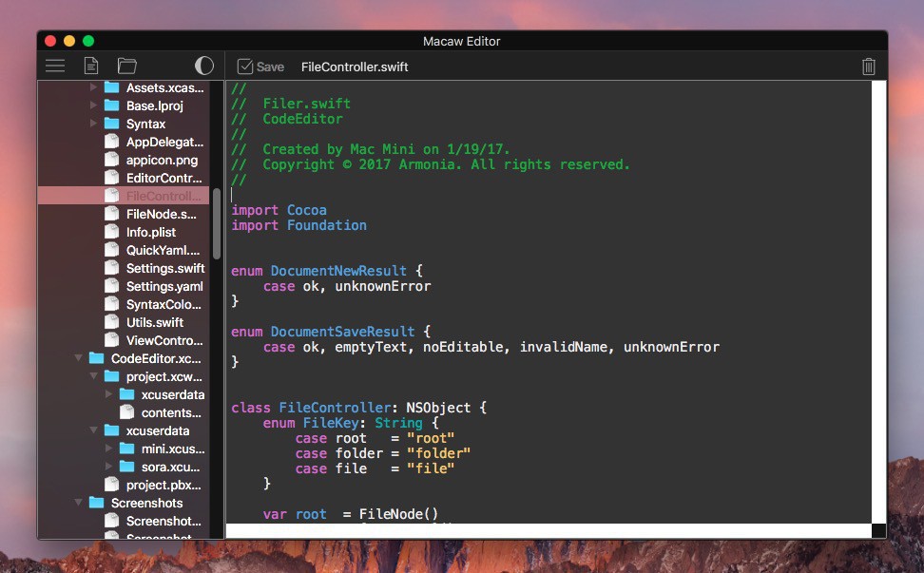Open the appicon.png file
The width and height of the screenshot is (924, 573).
tap(162, 160)
